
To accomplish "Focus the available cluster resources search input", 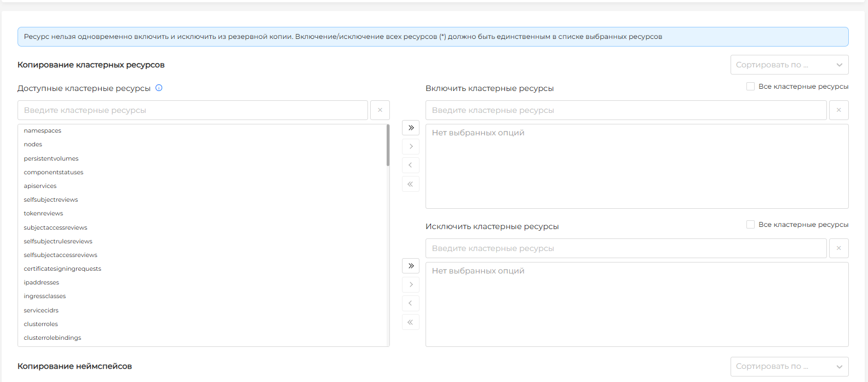I will tap(193, 110).
